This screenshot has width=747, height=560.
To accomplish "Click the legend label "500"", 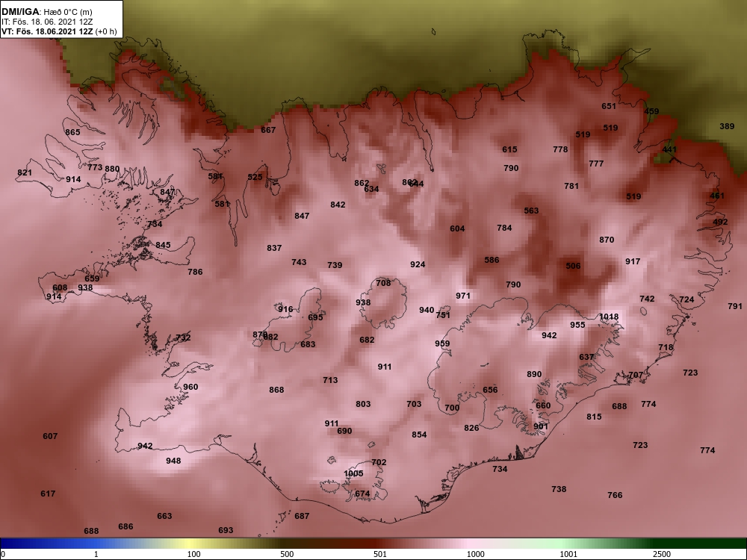I will click(x=287, y=554).
